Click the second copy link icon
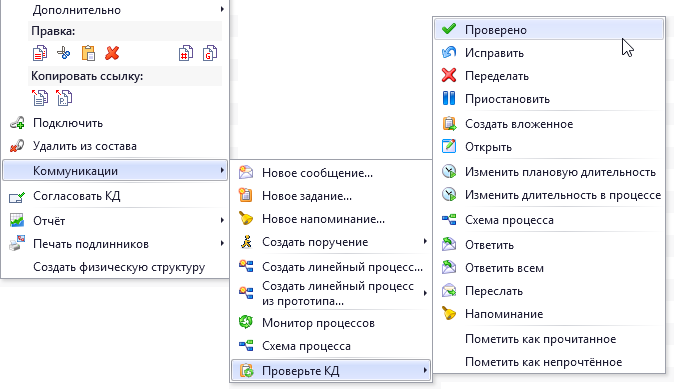The width and height of the screenshot is (674, 391). [x=64, y=98]
